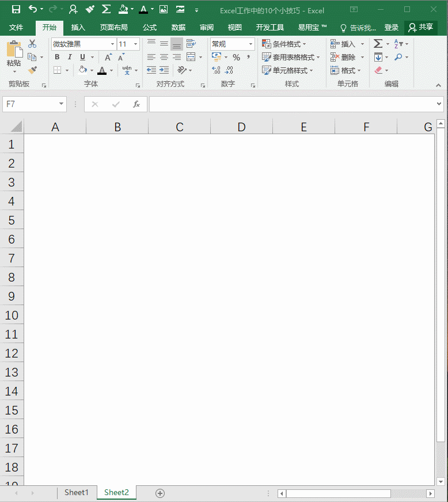The width and height of the screenshot is (448, 502).
Task: Open the font name dropdown 微软雅黑
Action: point(112,44)
